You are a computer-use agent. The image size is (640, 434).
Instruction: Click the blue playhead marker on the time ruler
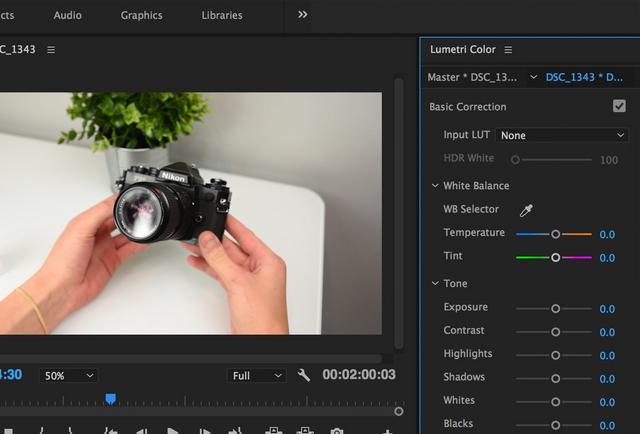(110, 399)
